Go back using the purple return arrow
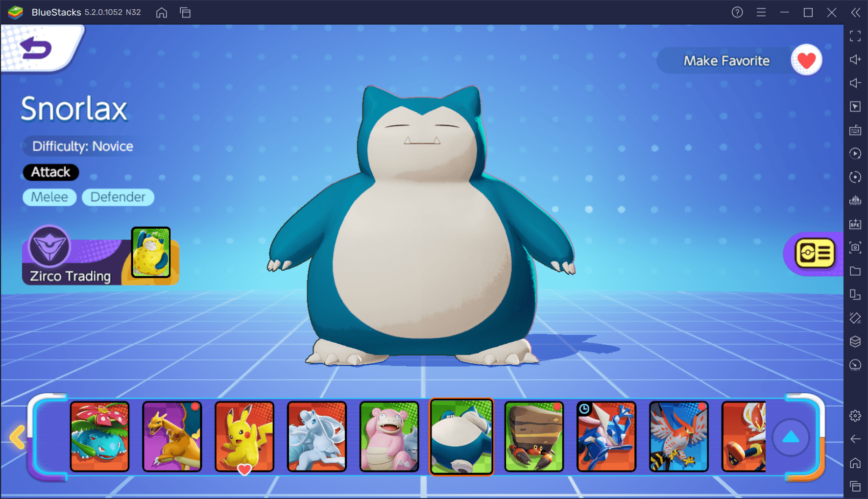 tap(36, 48)
